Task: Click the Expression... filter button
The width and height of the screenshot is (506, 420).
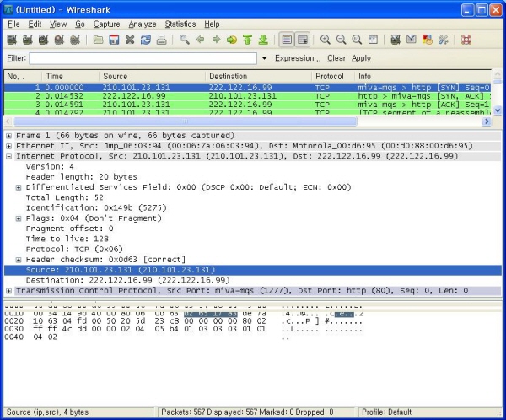Action: [x=298, y=58]
